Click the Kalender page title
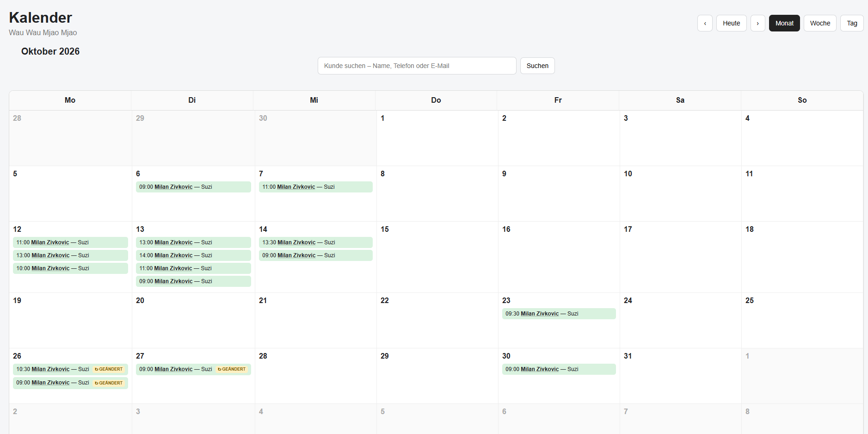 click(41, 18)
